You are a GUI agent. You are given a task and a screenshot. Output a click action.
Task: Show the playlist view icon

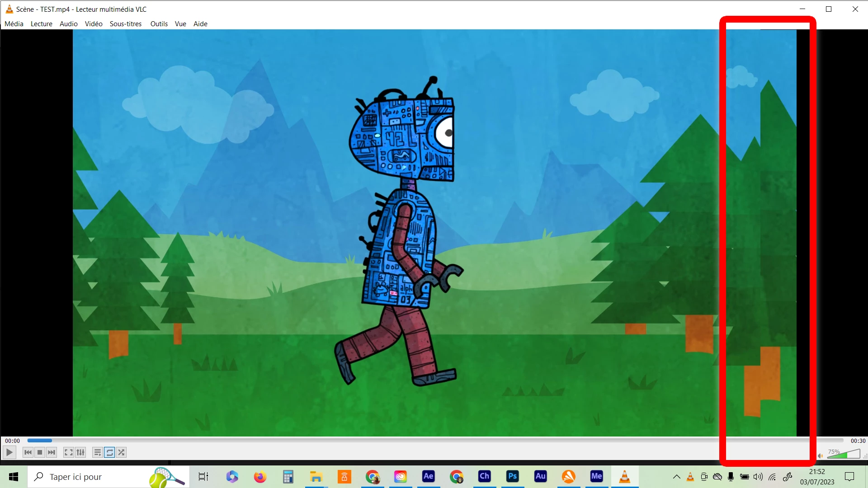97,452
